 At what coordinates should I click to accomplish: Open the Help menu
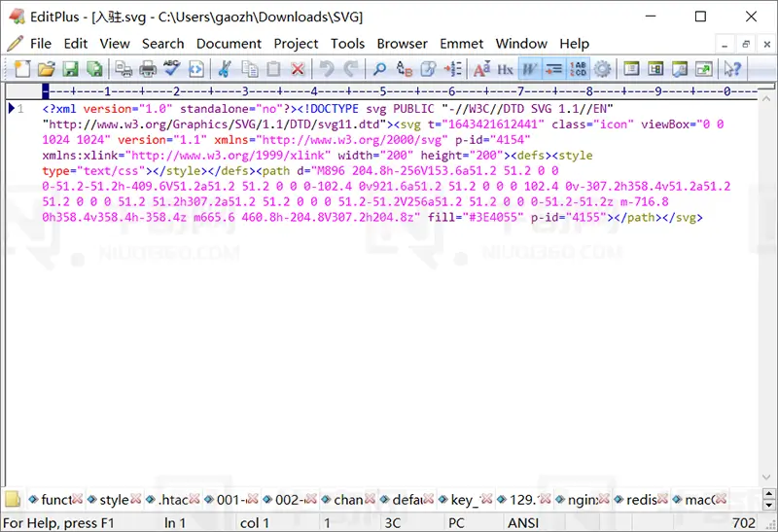(x=574, y=44)
